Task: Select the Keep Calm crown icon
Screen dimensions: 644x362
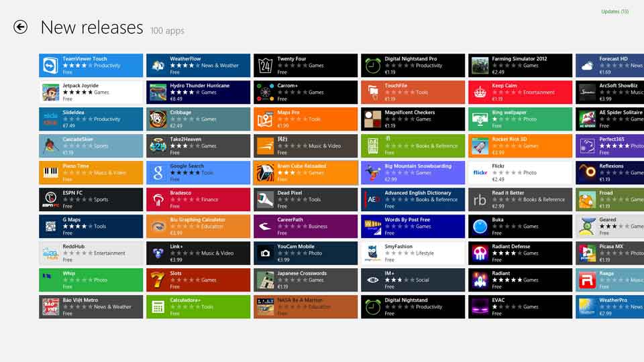Action: pos(480,93)
